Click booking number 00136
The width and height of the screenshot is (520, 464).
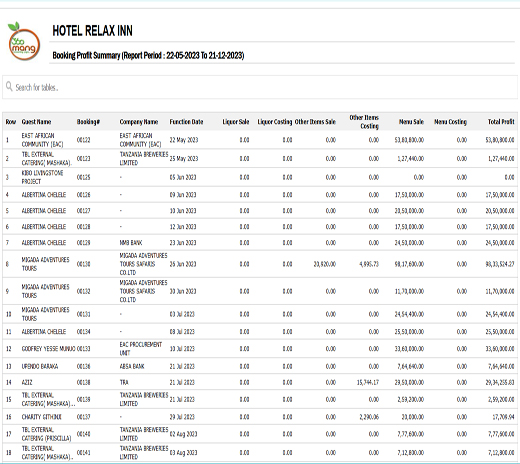(83, 366)
